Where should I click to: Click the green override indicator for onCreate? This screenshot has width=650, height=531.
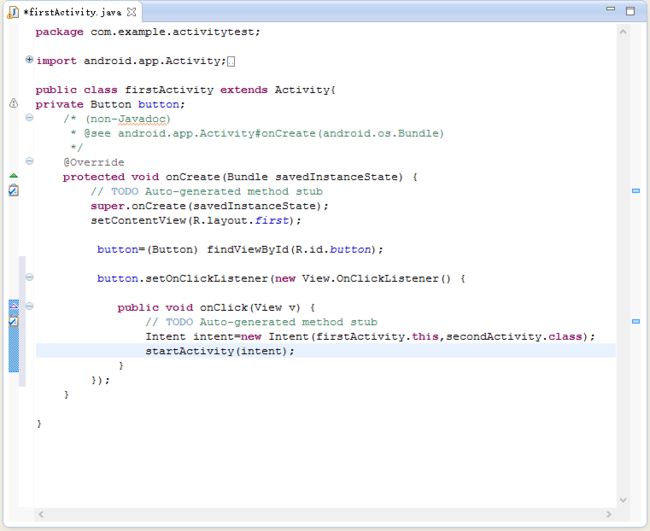pos(13,176)
